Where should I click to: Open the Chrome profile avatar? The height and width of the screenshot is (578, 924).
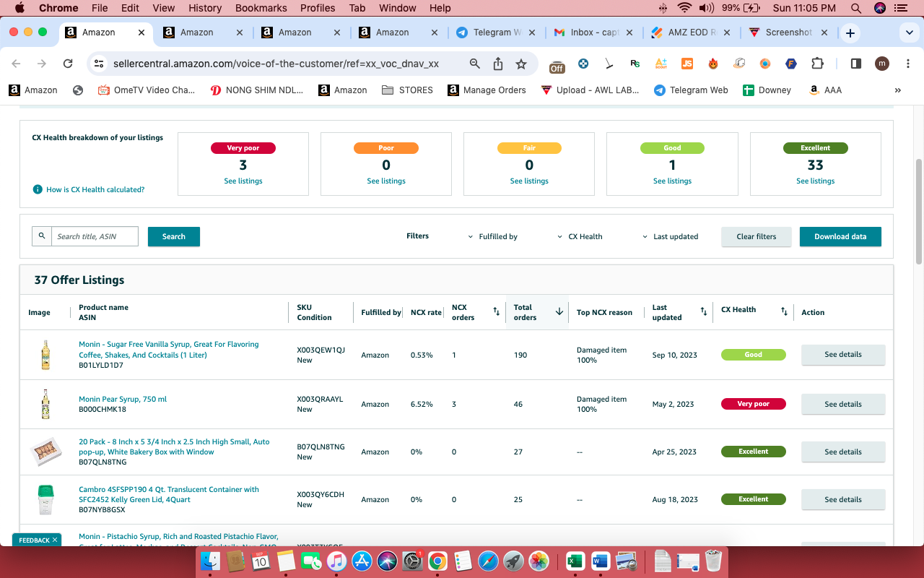(882, 64)
